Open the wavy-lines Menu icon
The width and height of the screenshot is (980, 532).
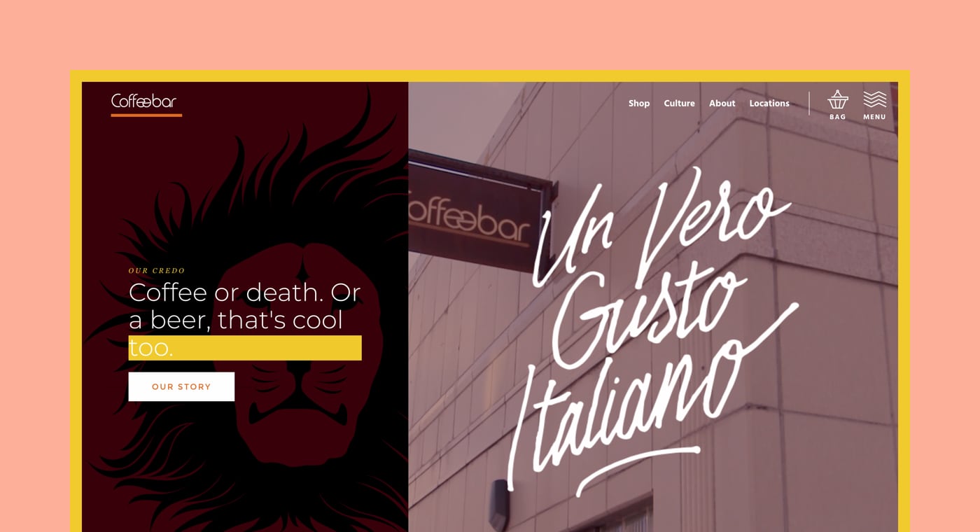875,99
